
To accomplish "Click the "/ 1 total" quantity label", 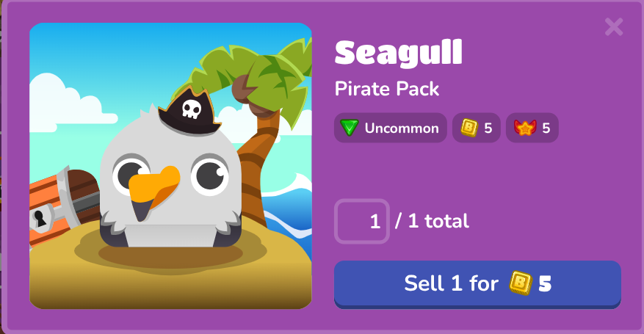I will point(432,222).
